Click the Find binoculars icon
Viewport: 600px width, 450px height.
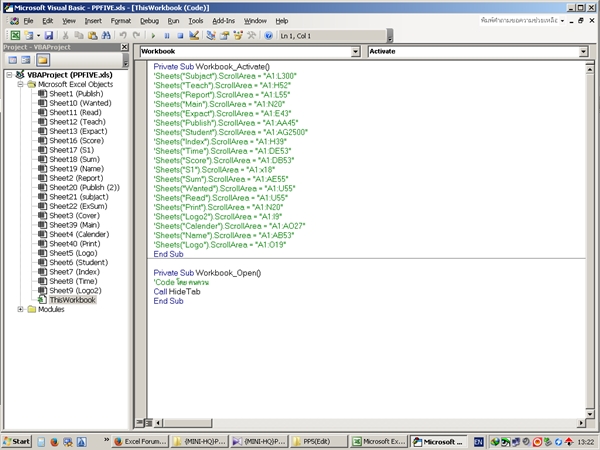tap(105, 34)
